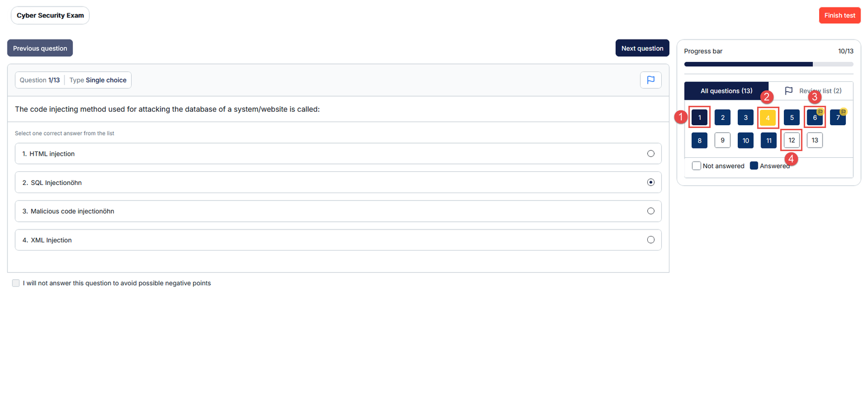Navigate to question 3 tile

[746, 117]
